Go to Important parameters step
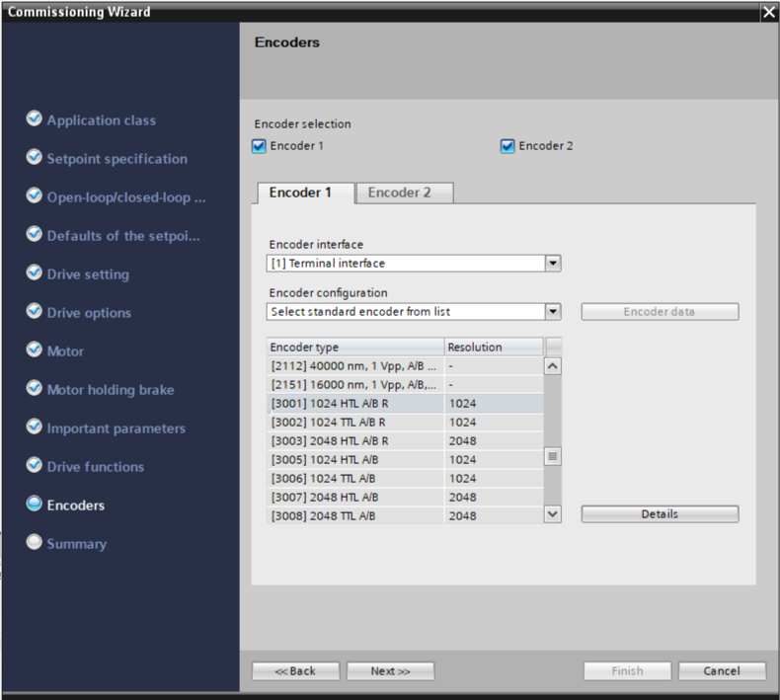Screen dimensions: 780x700 (115, 428)
